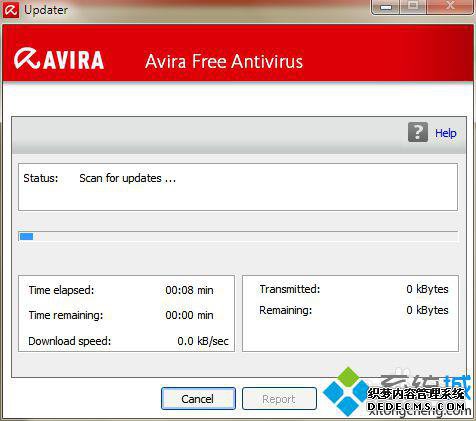Click the Download speed value 0.0 kB/sec
The width and height of the screenshot is (476, 421).
point(203,341)
